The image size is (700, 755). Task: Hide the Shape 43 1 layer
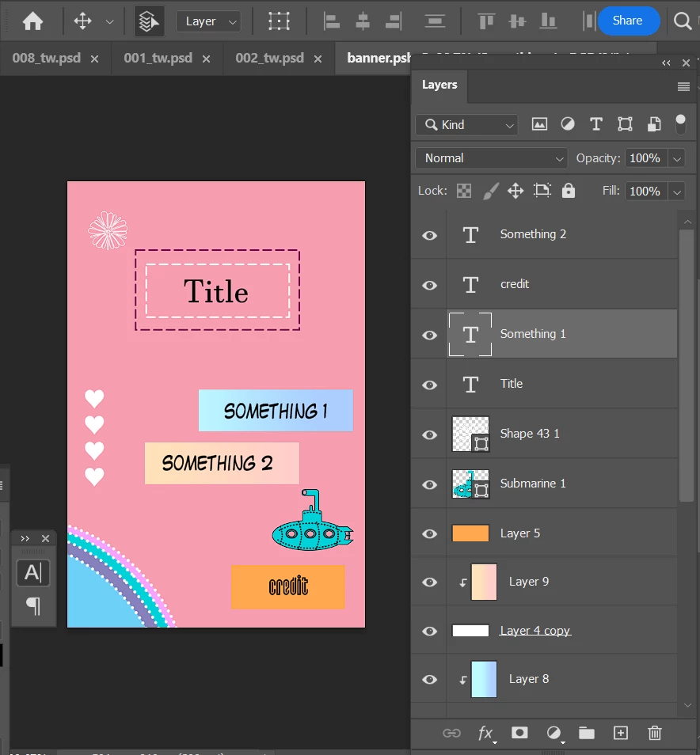tap(430, 434)
